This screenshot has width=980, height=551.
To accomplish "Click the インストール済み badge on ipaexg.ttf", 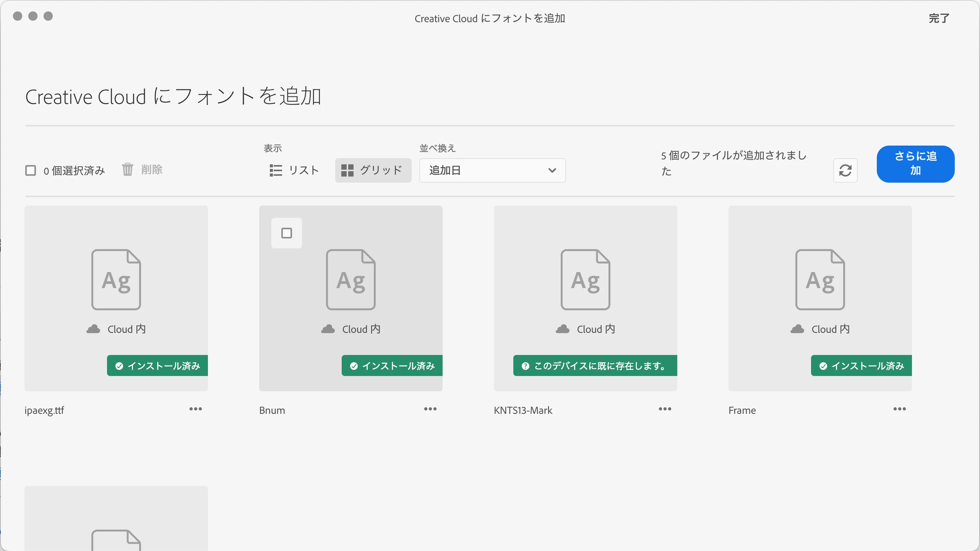I will (x=157, y=366).
